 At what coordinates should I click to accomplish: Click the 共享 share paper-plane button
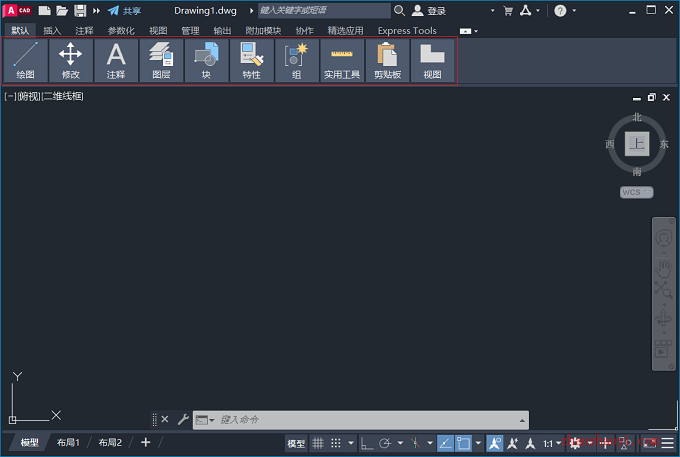(x=124, y=10)
